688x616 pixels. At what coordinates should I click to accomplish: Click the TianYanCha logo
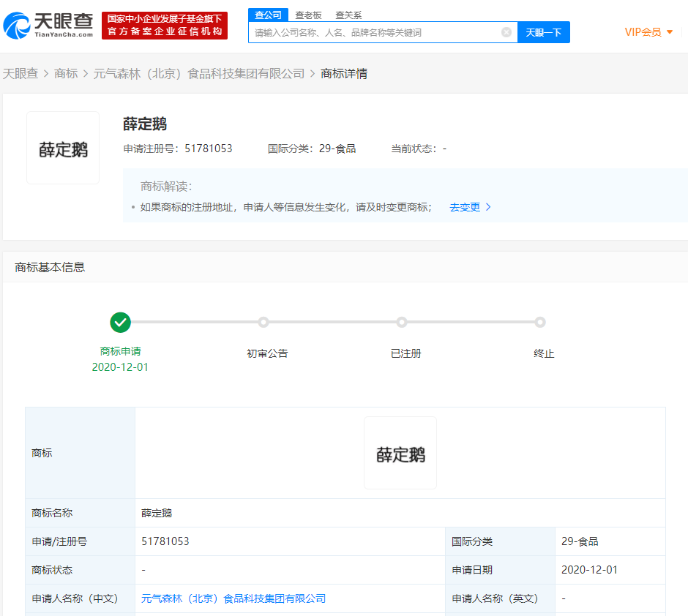[48, 26]
